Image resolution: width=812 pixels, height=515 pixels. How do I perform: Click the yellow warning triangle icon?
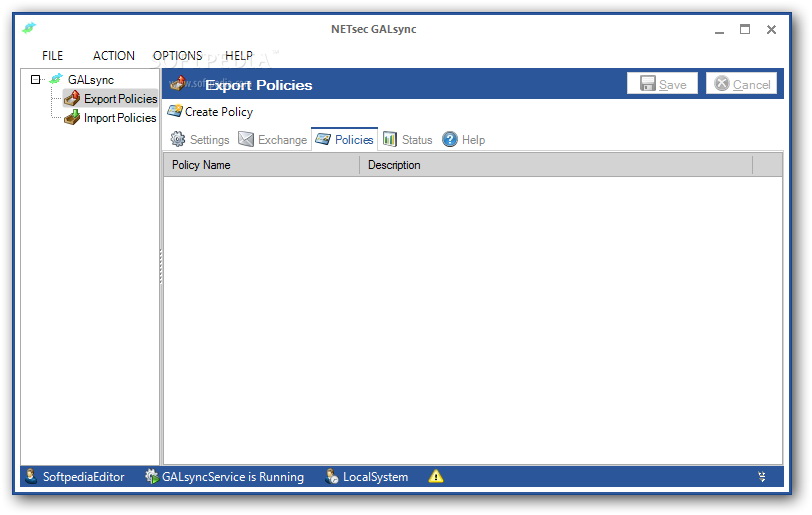tap(436, 476)
